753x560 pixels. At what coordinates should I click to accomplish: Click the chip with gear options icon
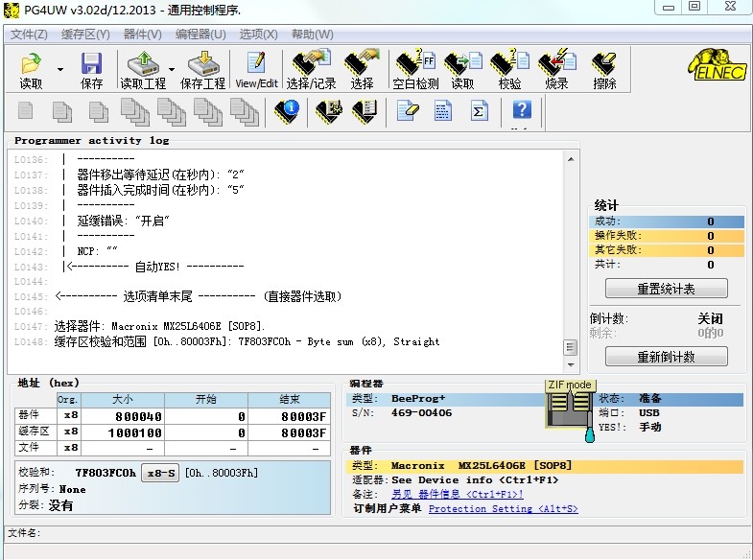click(x=329, y=111)
